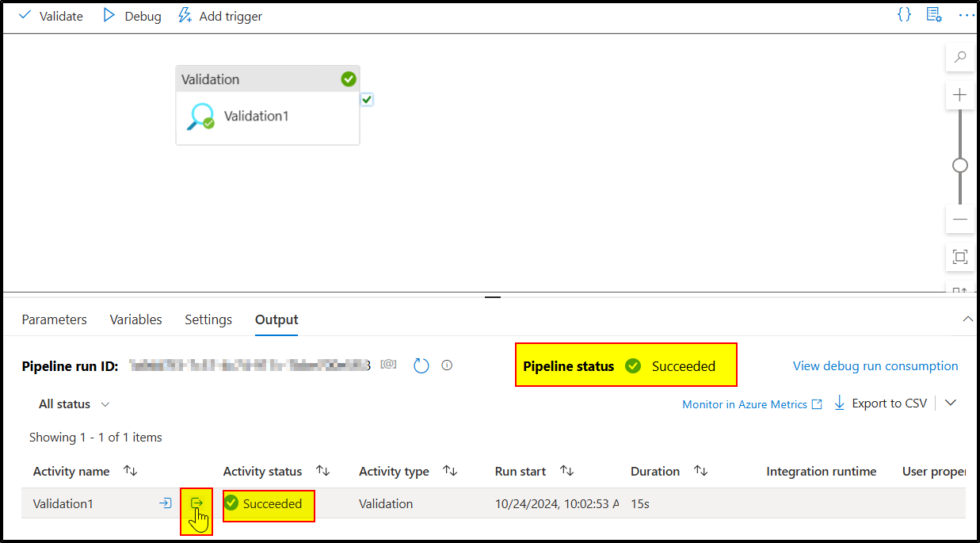Open Monitor in Azure Metrics
Screen dimensions: 980x543
click(x=745, y=403)
